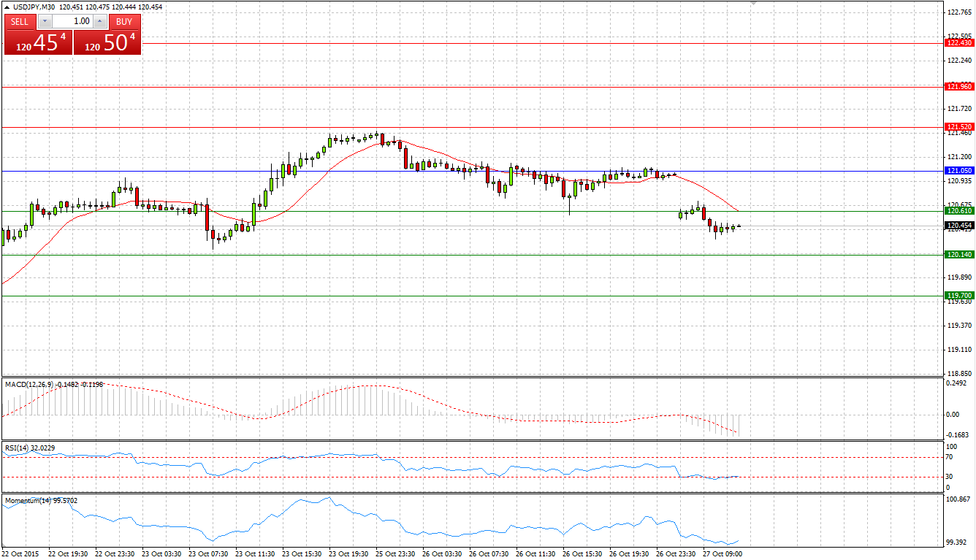
Task: Select the 121.960 red price label
Action: point(959,87)
